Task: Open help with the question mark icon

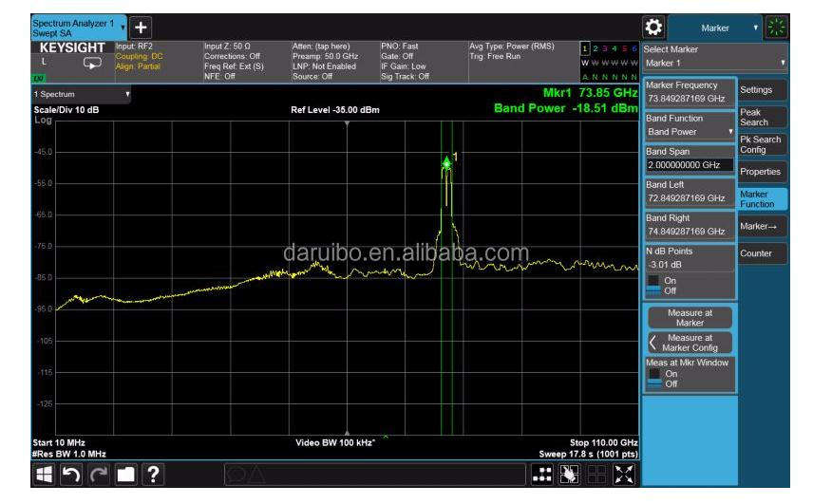Action: (153, 475)
